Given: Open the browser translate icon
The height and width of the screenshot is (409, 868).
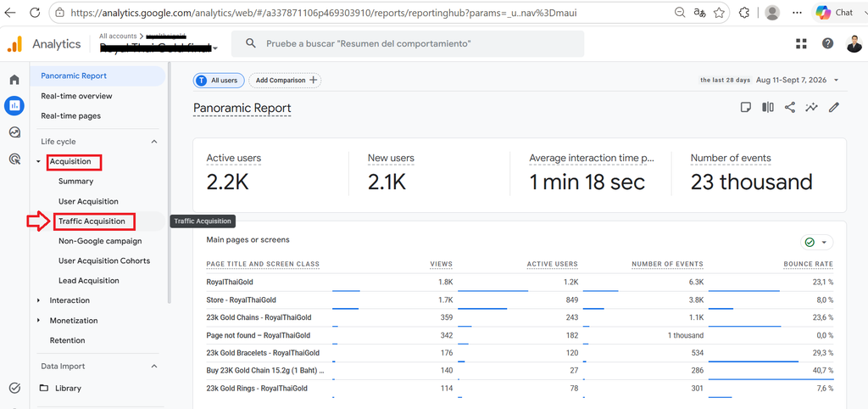Looking at the screenshot, I should point(699,12).
